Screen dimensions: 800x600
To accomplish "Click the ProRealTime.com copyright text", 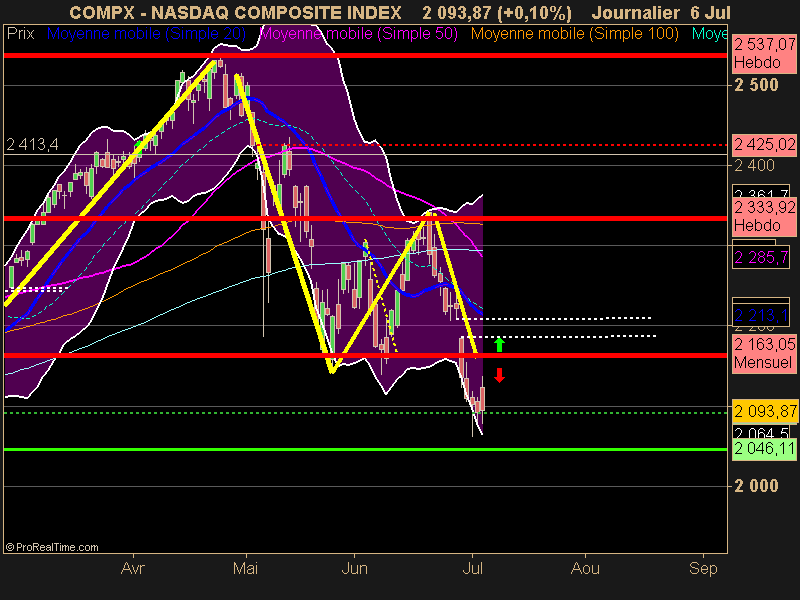I will 52,547.
